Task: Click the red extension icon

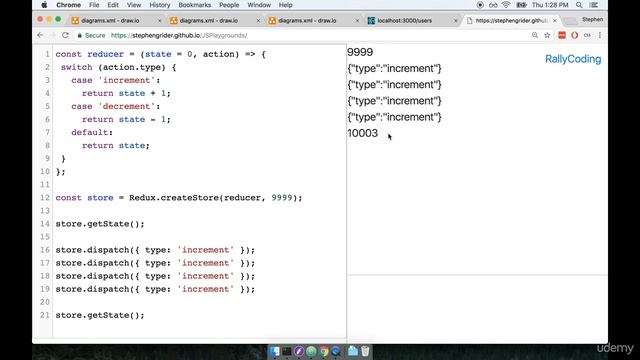Action: tap(562, 35)
